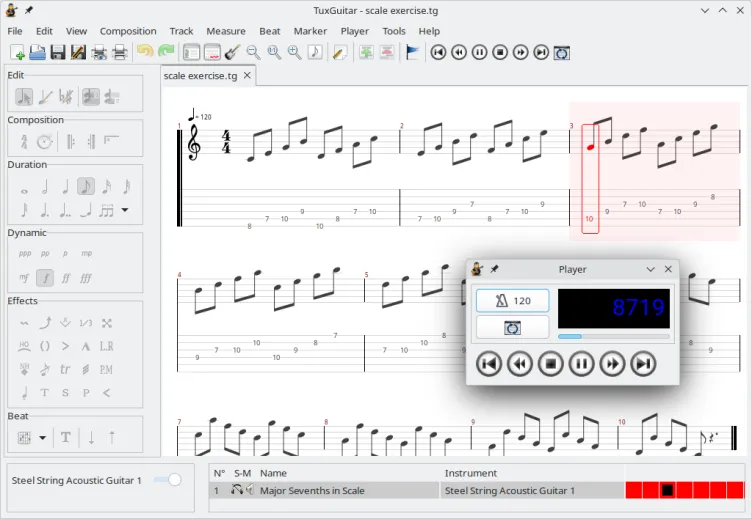Click the Player progress bar
Image resolution: width=752 pixels, height=519 pixels.
tap(613, 337)
